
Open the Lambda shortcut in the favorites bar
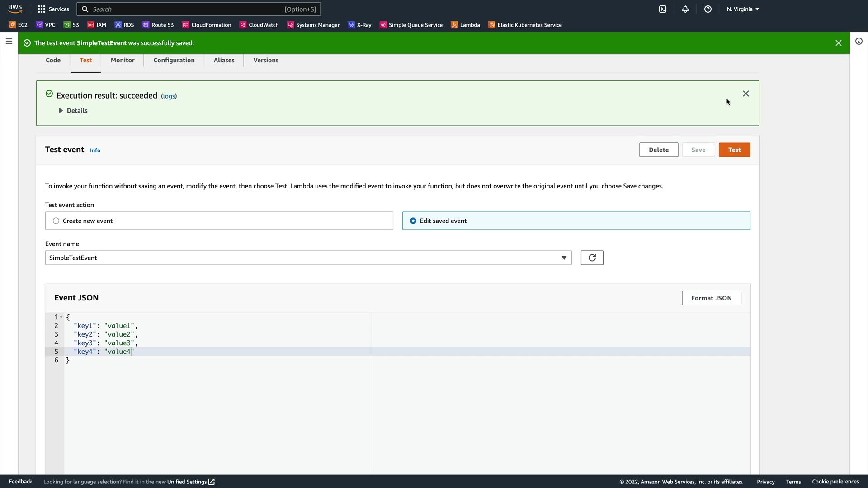pyautogui.click(x=465, y=25)
